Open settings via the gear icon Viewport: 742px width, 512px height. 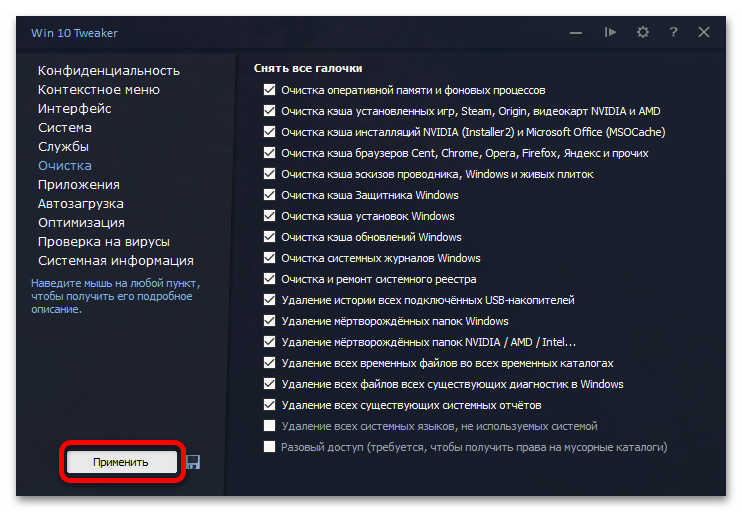pos(642,32)
